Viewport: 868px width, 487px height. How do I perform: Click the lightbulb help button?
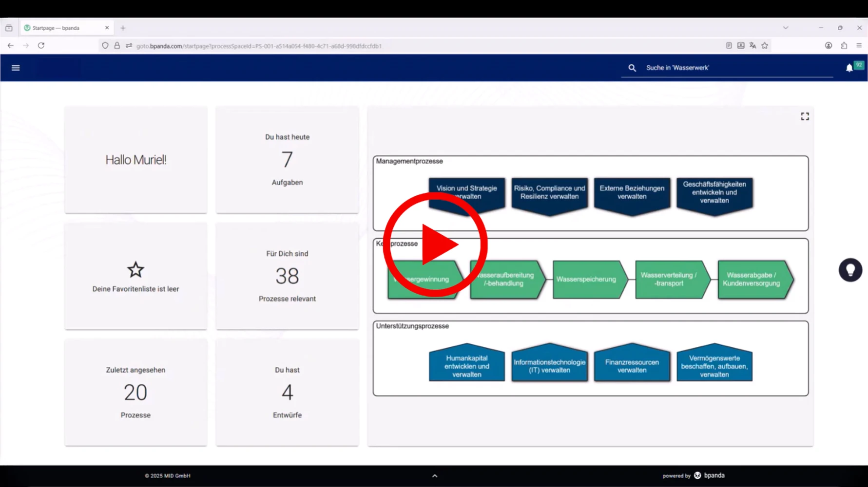[850, 270]
